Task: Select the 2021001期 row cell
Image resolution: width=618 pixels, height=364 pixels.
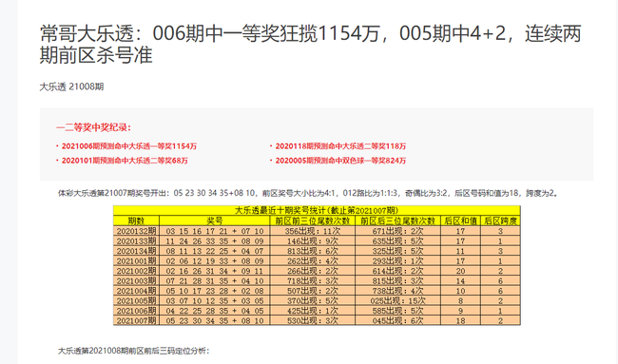Action: click(136, 261)
